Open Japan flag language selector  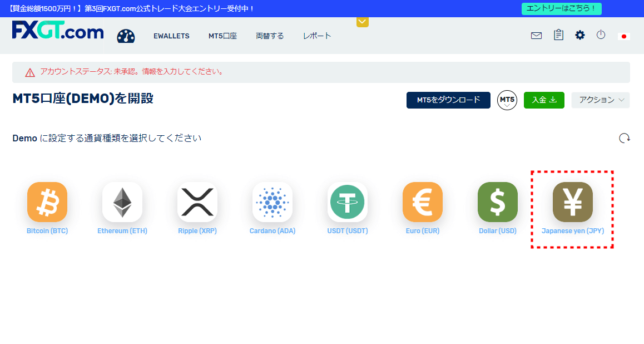click(623, 36)
